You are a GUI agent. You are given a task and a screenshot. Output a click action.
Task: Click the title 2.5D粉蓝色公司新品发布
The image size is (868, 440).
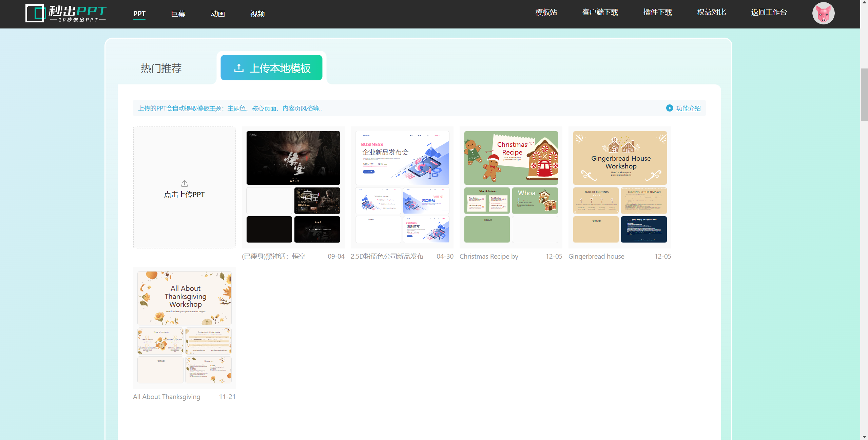(x=387, y=257)
